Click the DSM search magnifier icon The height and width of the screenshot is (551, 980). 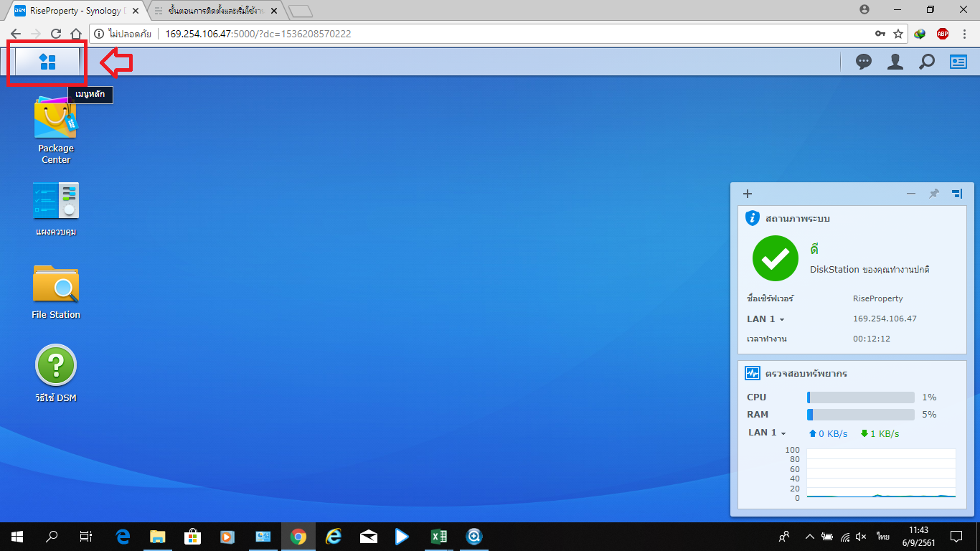click(926, 62)
